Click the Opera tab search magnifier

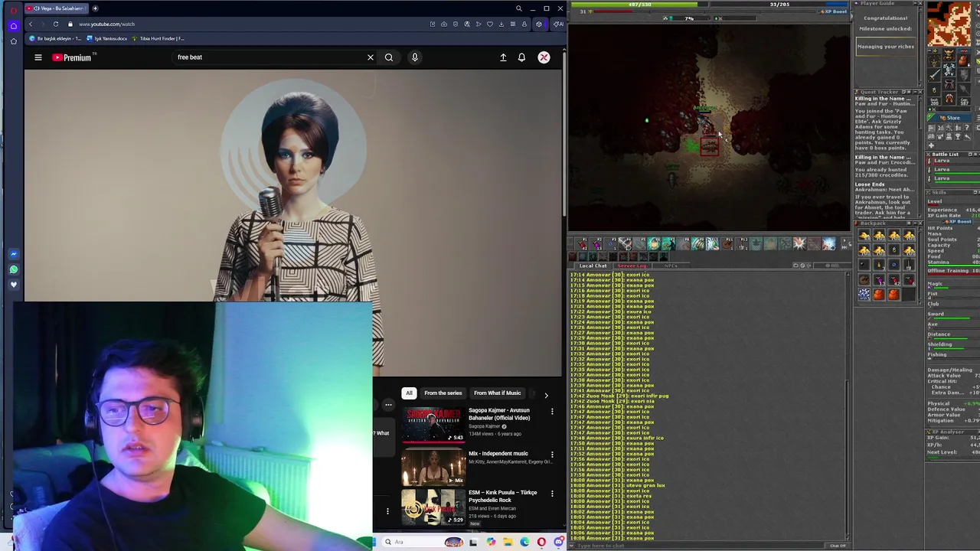click(x=518, y=8)
